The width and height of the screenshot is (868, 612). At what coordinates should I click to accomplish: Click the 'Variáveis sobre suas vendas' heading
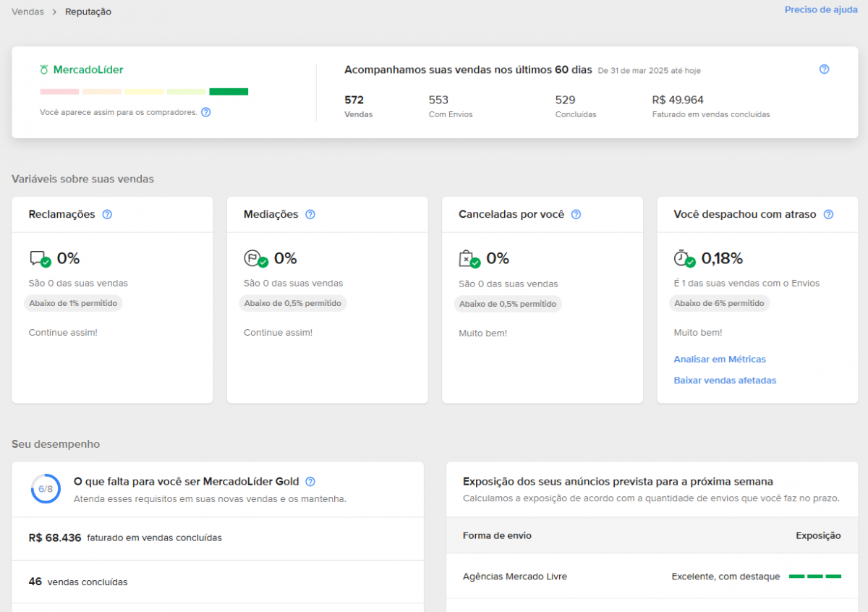click(82, 179)
